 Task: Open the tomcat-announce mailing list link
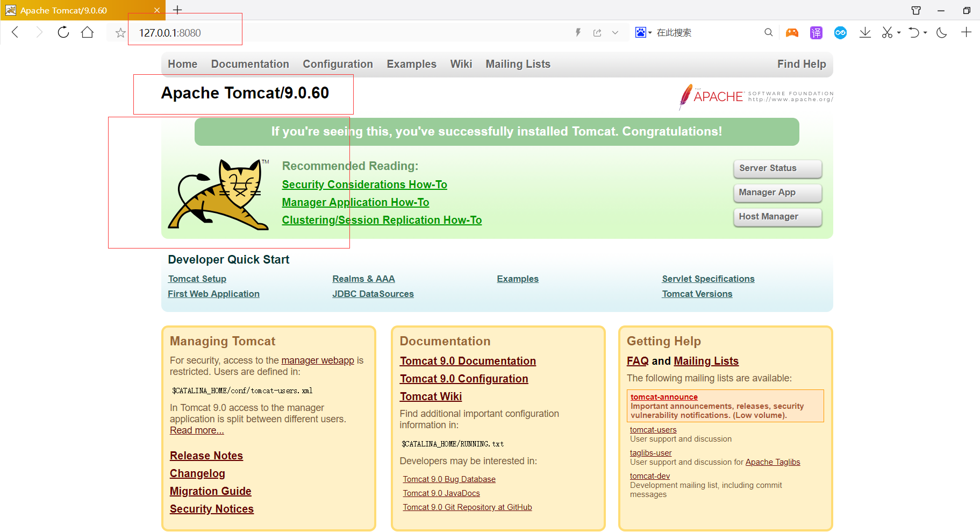point(664,397)
